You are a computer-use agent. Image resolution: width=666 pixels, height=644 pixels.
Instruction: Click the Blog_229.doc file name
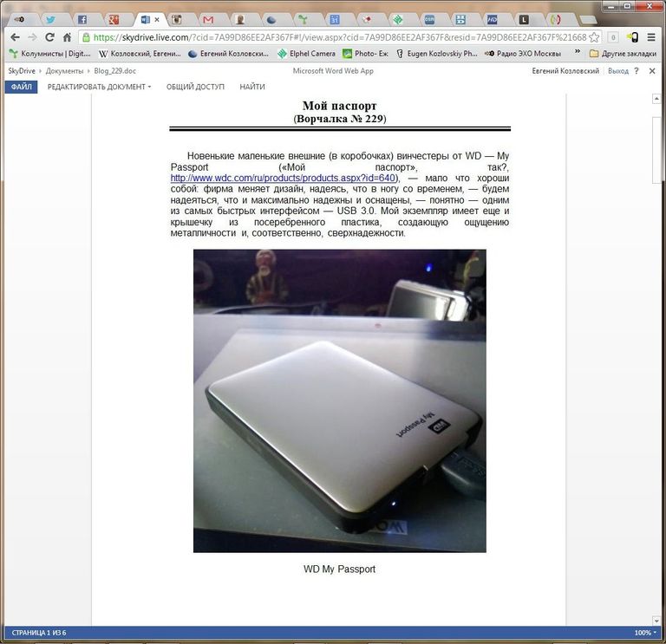tap(115, 71)
